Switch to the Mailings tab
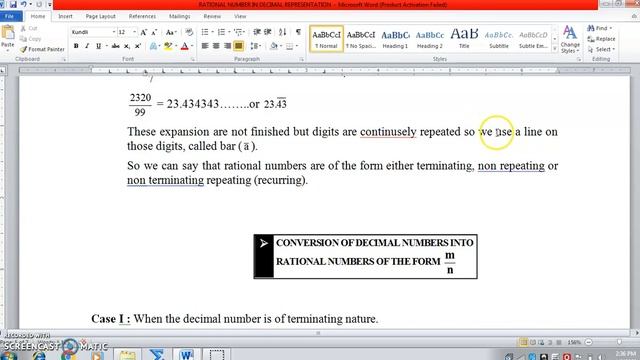The height and width of the screenshot is (360, 640). tap(180, 16)
